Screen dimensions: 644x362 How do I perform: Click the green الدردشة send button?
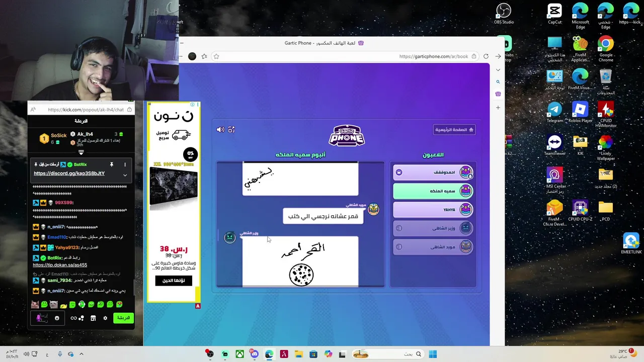click(x=123, y=318)
